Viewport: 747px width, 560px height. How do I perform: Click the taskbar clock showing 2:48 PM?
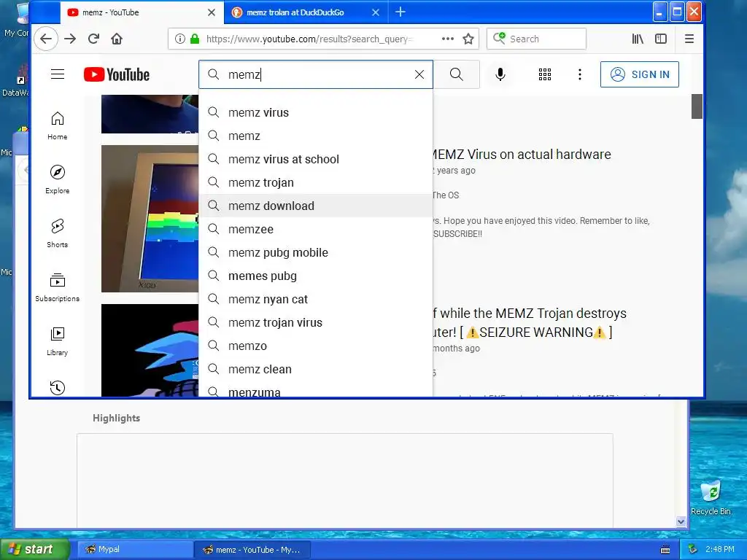pos(719,549)
